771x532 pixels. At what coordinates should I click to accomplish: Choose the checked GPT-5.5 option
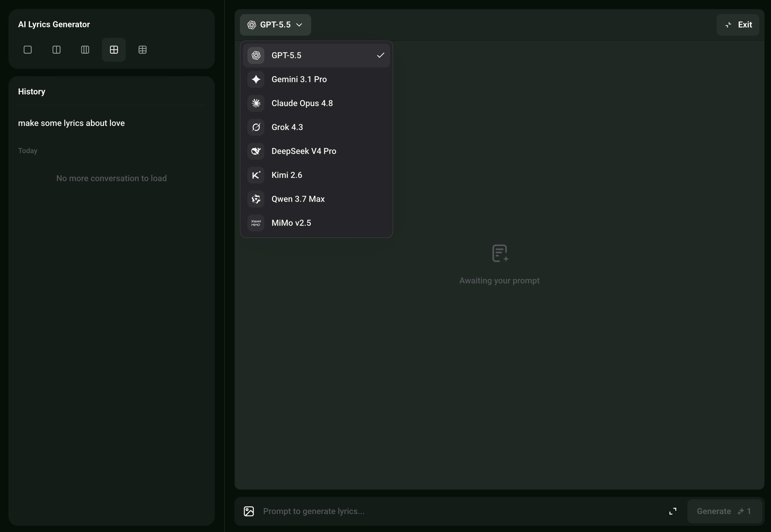click(316, 55)
